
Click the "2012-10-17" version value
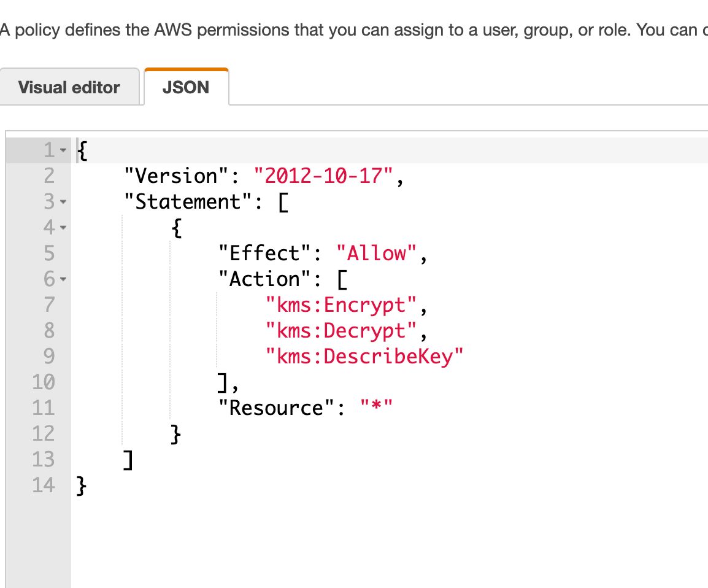click(323, 176)
